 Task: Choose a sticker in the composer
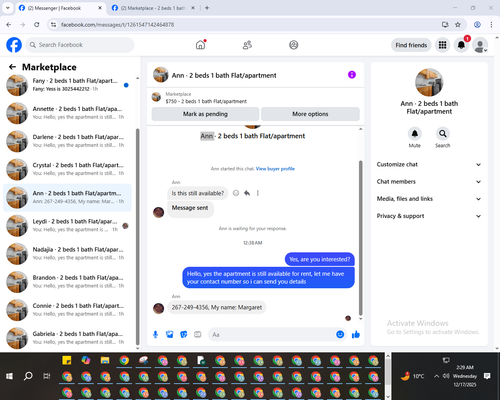184,334
